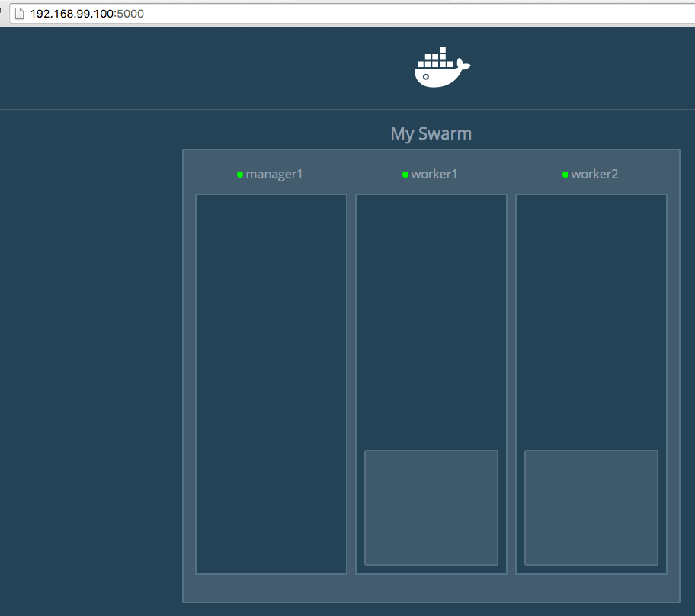Click the manager1 node label
This screenshot has width=695, height=616.
[x=274, y=175]
